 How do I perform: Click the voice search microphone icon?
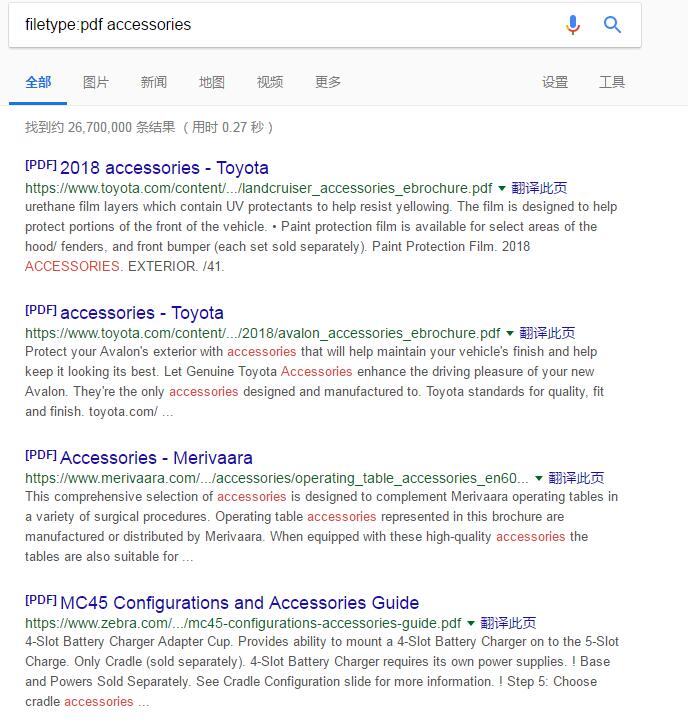573,25
